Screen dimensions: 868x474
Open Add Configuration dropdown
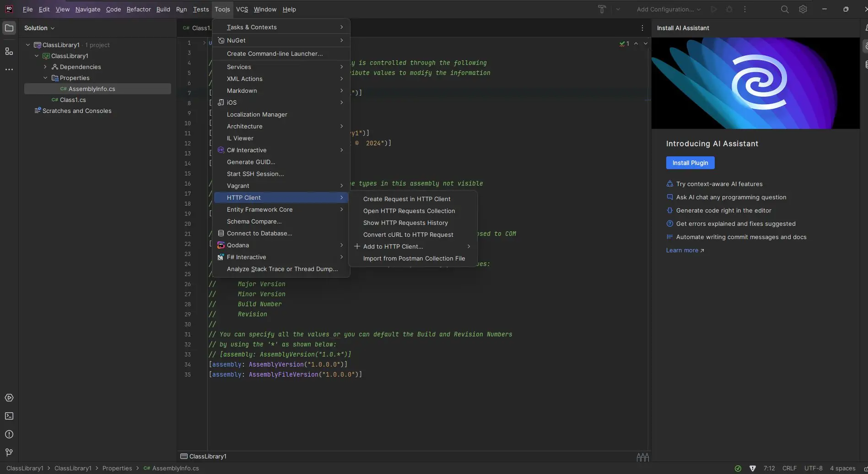click(x=668, y=9)
